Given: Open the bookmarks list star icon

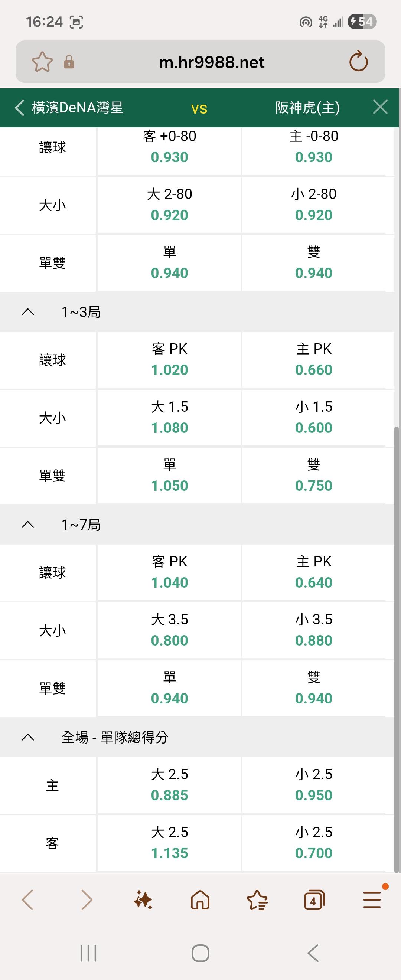Looking at the screenshot, I should [x=257, y=900].
